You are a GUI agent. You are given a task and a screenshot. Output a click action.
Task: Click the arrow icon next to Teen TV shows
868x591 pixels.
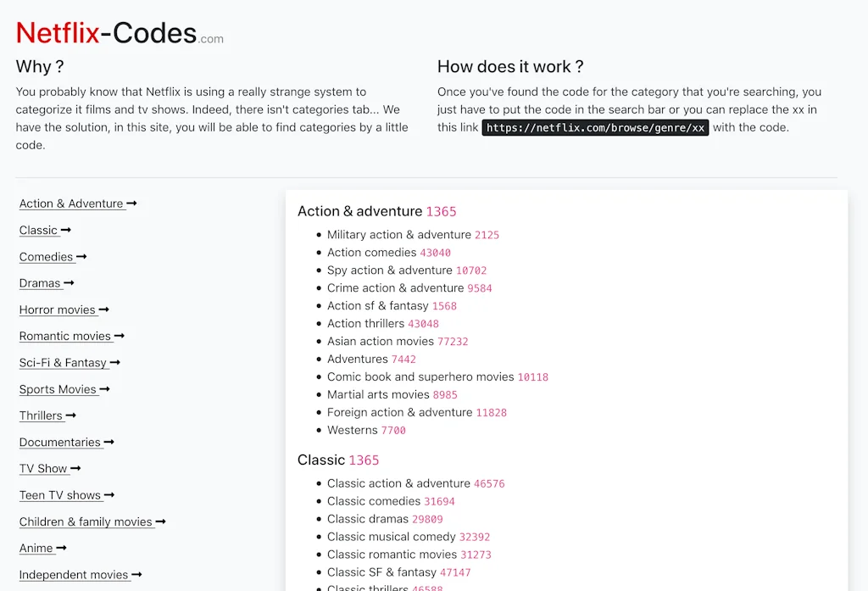tap(109, 495)
